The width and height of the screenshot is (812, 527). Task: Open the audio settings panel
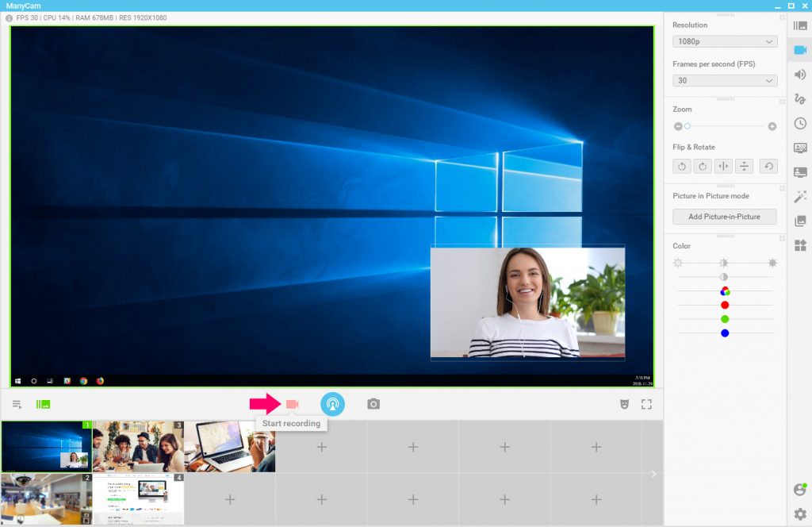tap(800, 75)
